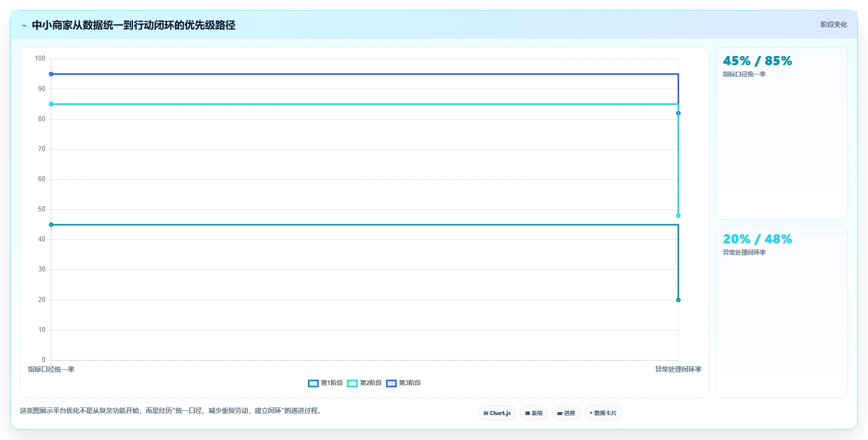Click the teal data point at 20
This screenshot has width=868, height=440.
point(678,300)
